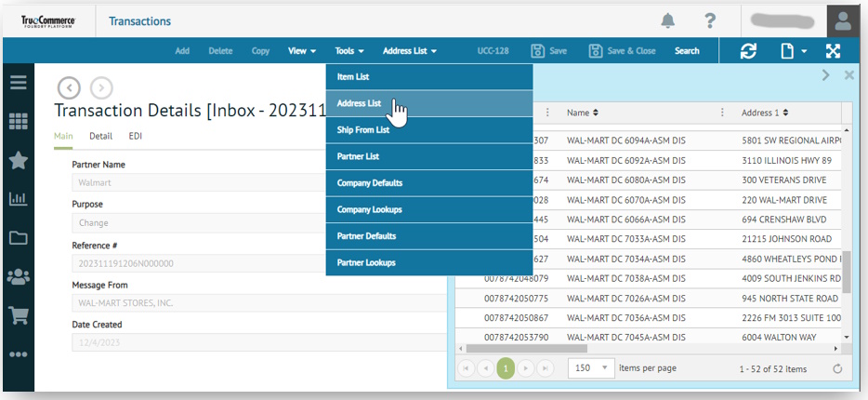Viewport: 868px width, 400px height.
Task: Open the reports chart sidebar icon
Action: pos(18,198)
